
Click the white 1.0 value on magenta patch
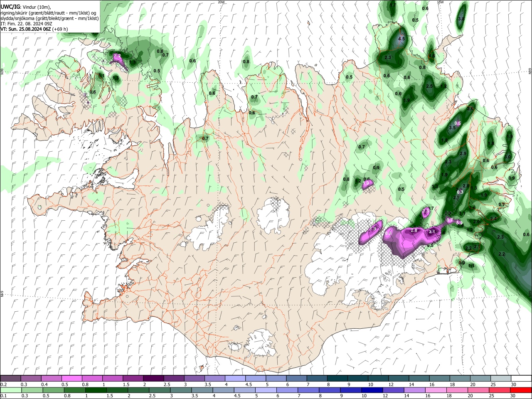(366, 183)
